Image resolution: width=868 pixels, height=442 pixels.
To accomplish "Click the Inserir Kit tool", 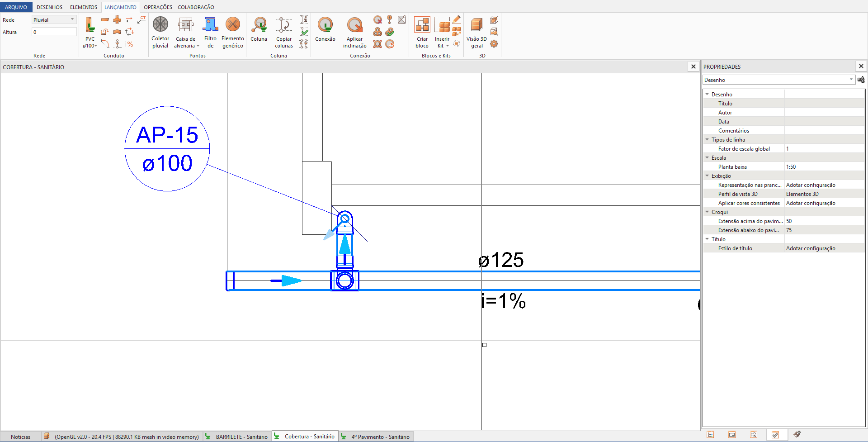I will [x=442, y=33].
